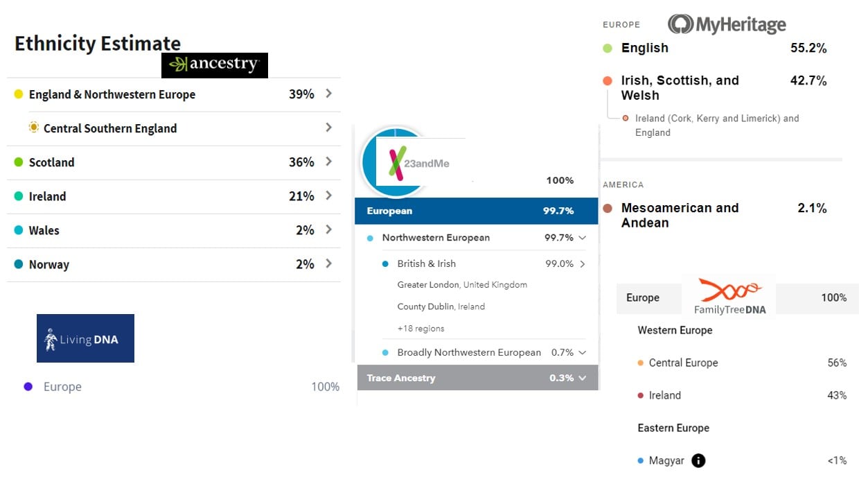
Task: Select the blue European 99.7% bar
Action: pyautogui.click(x=476, y=211)
